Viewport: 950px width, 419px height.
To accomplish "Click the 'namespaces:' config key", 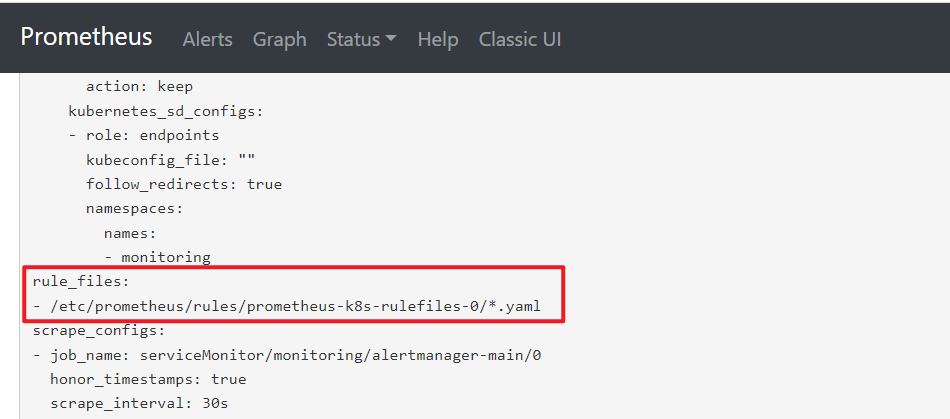I will pyautogui.click(x=134, y=208).
